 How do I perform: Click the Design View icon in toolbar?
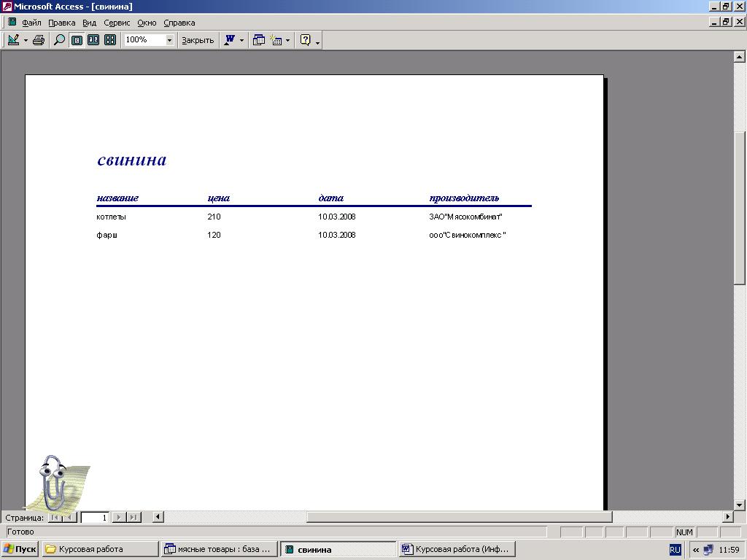[13, 40]
